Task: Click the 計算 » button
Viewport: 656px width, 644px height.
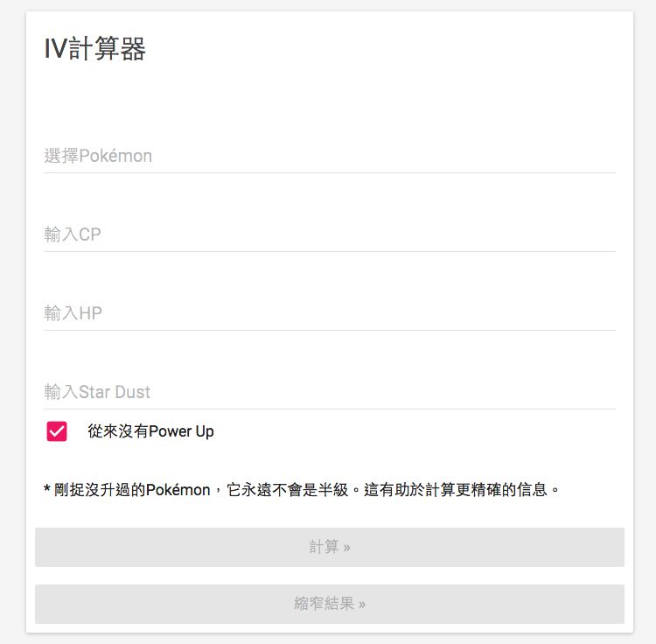Action: 329,547
